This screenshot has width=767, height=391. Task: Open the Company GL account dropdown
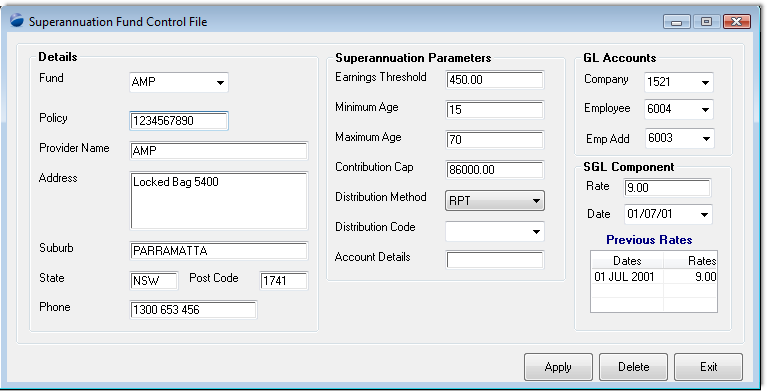pyautogui.click(x=679, y=82)
